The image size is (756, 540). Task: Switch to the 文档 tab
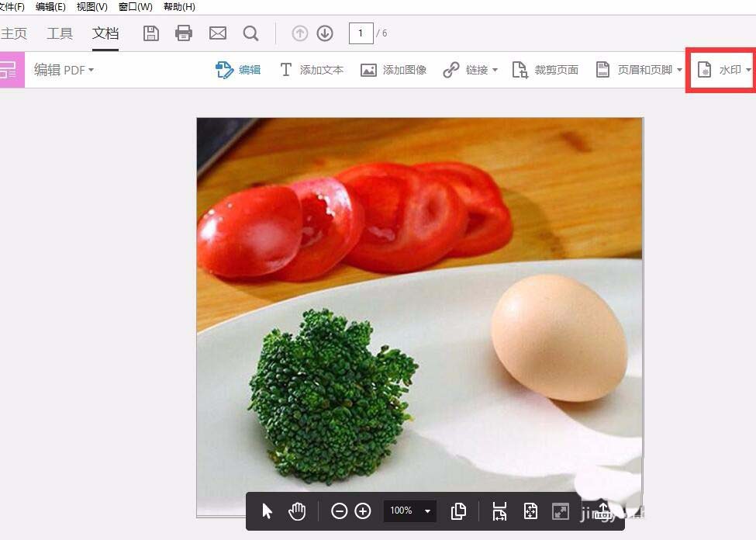(105, 33)
